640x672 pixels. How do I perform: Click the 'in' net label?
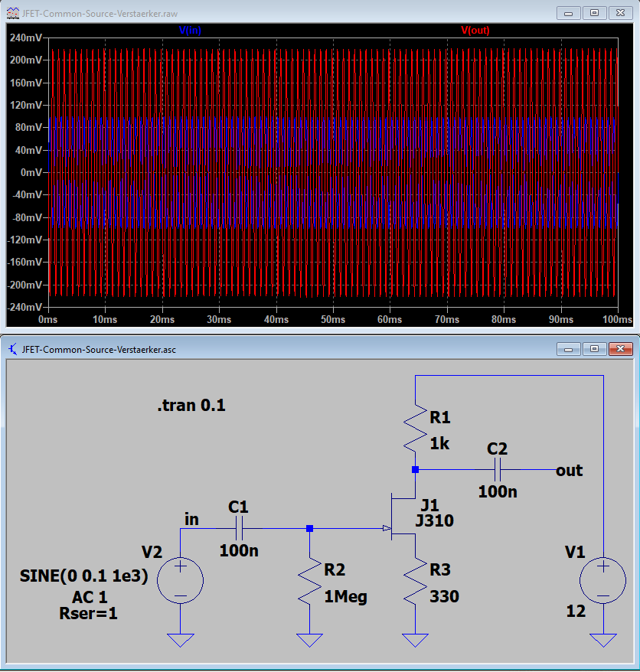191,519
